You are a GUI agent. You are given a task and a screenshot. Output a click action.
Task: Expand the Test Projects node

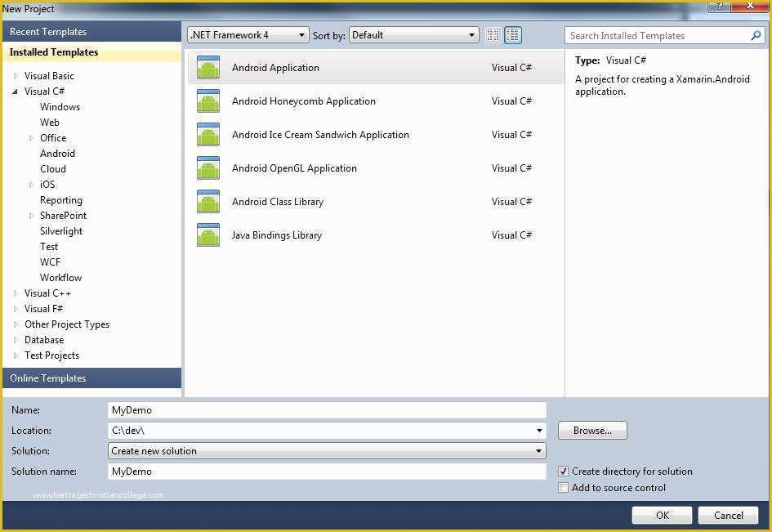point(16,355)
